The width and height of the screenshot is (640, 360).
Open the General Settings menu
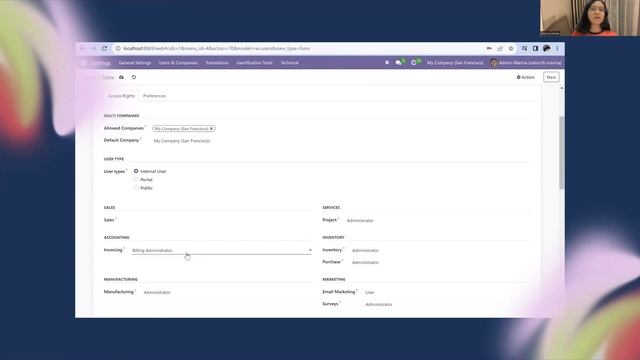point(135,62)
